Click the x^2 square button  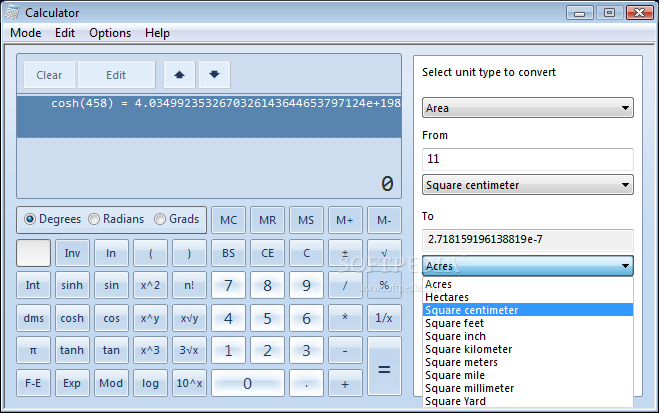point(150,285)
